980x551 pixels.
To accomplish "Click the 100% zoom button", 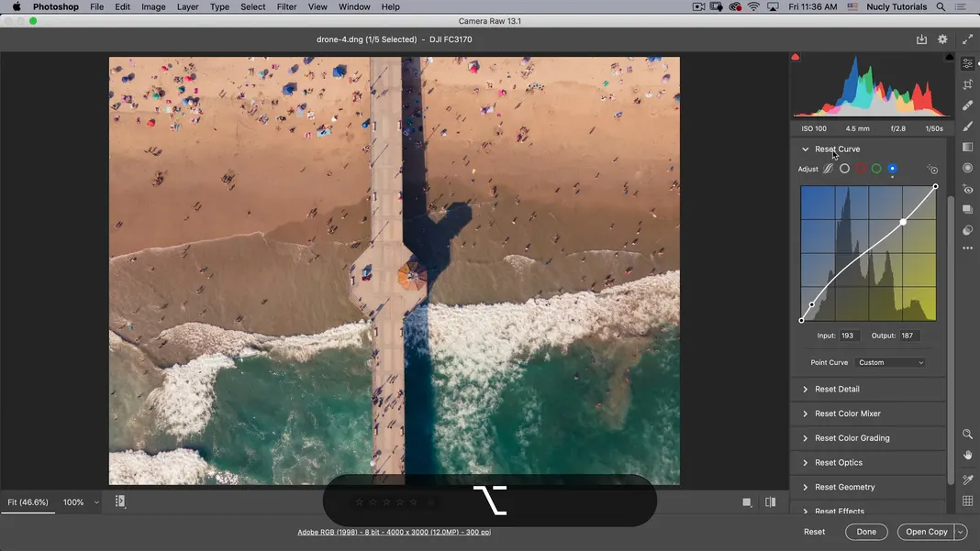I will [x=73, y=502].
